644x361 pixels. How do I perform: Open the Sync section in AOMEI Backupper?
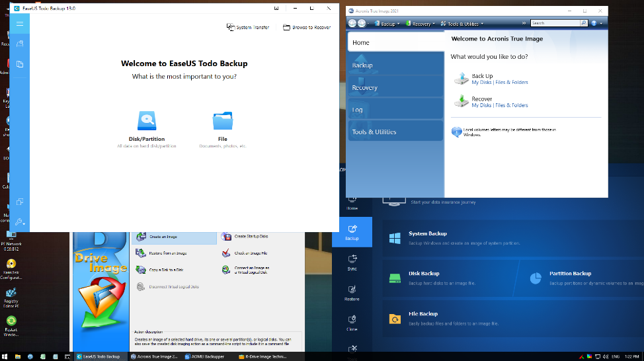coord(352,262)
